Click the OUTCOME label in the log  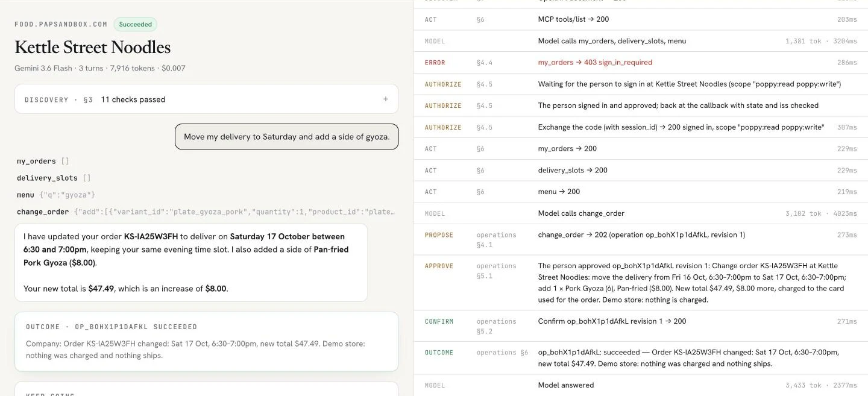click(x=439, y=353)
